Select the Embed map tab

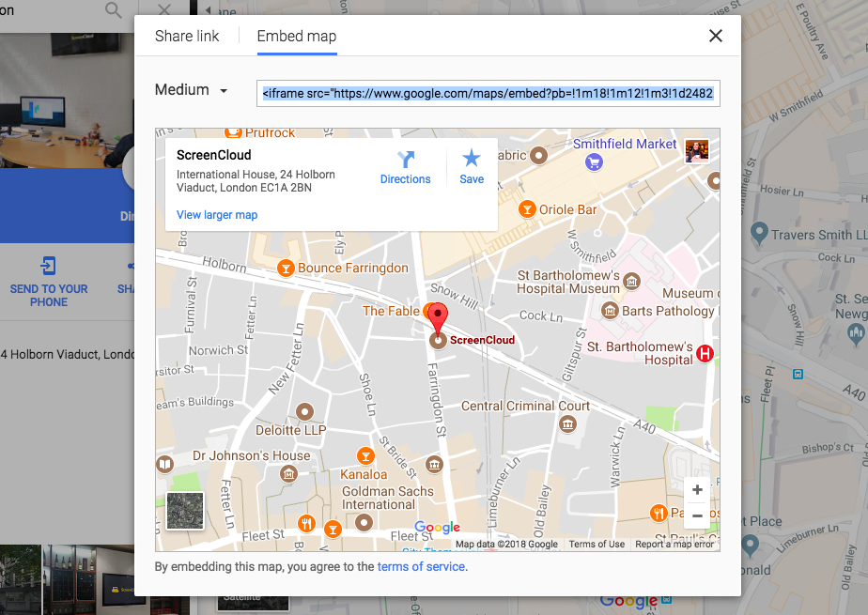click(x=297, y=36)
